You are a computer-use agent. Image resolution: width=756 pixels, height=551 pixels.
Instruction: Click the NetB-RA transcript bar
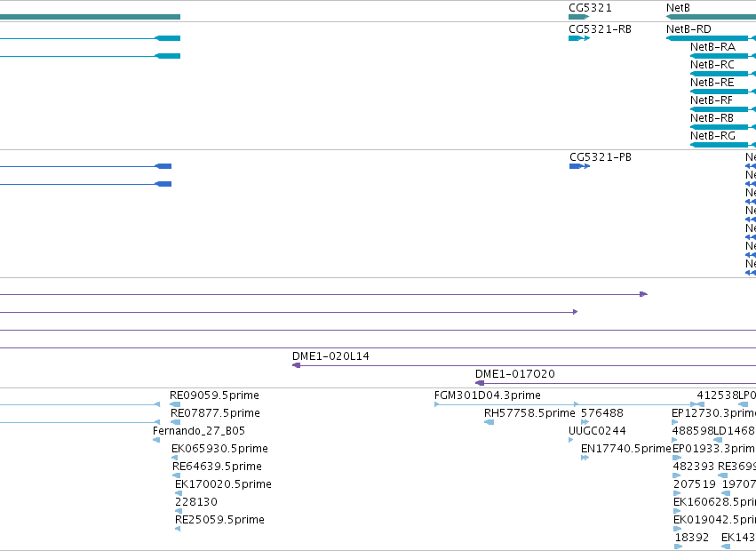coord(723,56)
